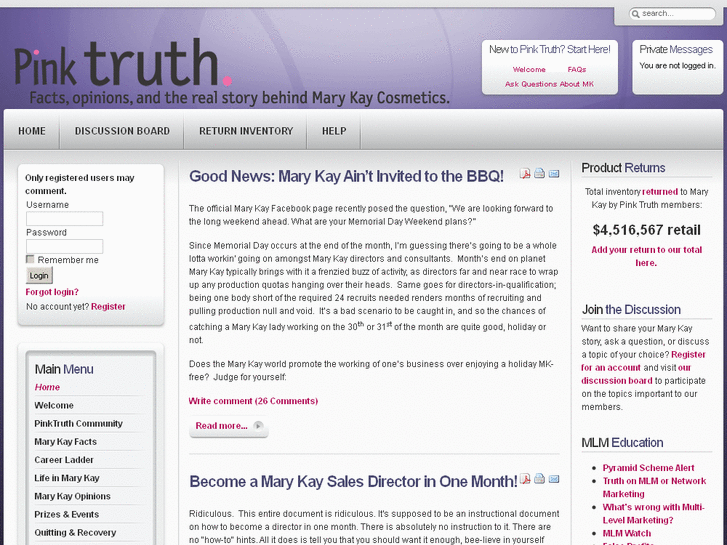The height and width of the screenshot is (545, 727).
Task: Click the New to Pink Truth? Start Here! heading
Action: point(549,49)
